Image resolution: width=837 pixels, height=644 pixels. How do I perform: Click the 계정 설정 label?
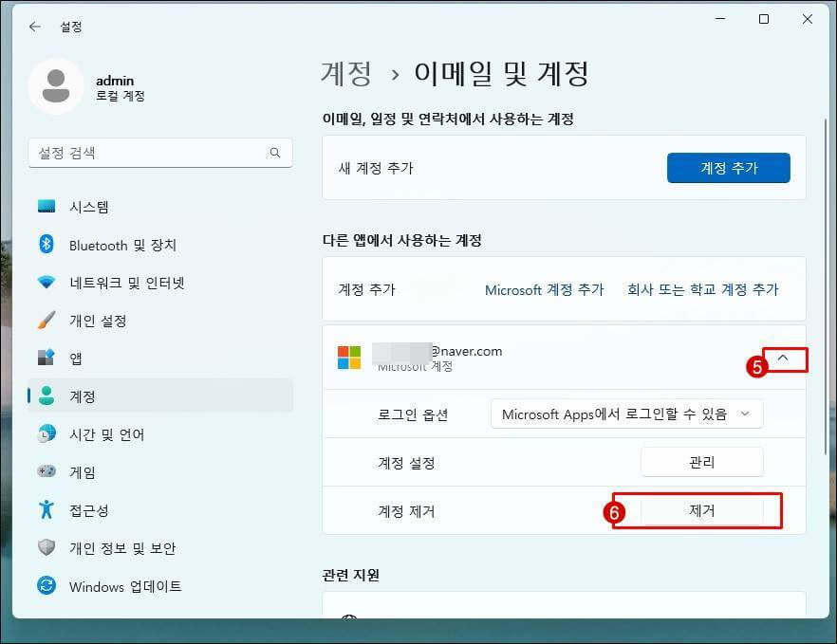tap(406, 463)
